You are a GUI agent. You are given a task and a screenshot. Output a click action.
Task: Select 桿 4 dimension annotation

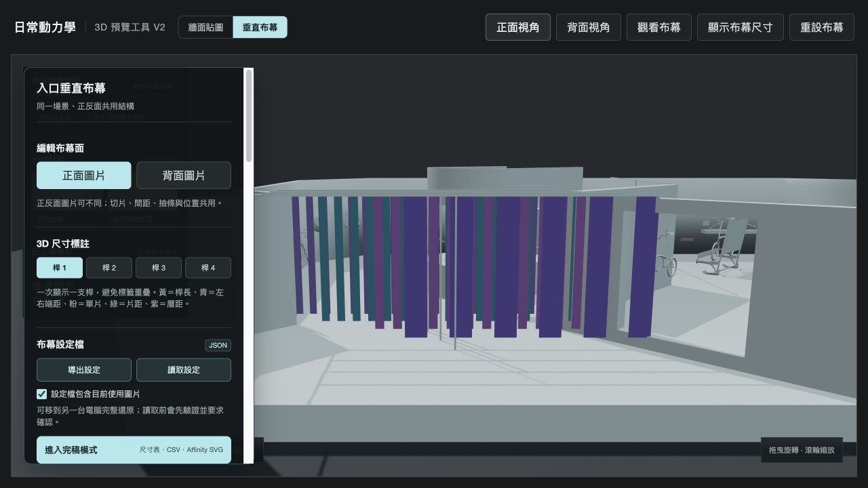tap(208, 268)
